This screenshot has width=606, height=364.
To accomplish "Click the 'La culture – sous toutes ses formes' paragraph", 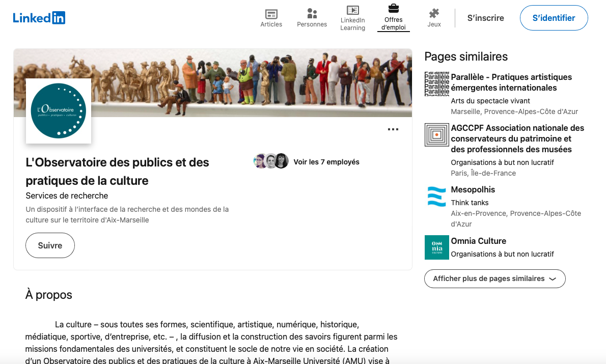I will [211, 342].
